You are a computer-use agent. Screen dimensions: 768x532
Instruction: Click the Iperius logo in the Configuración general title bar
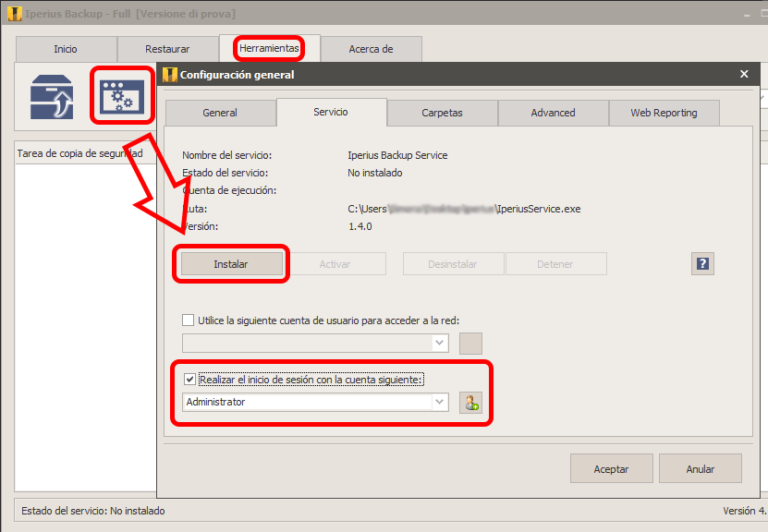[169, 75]
